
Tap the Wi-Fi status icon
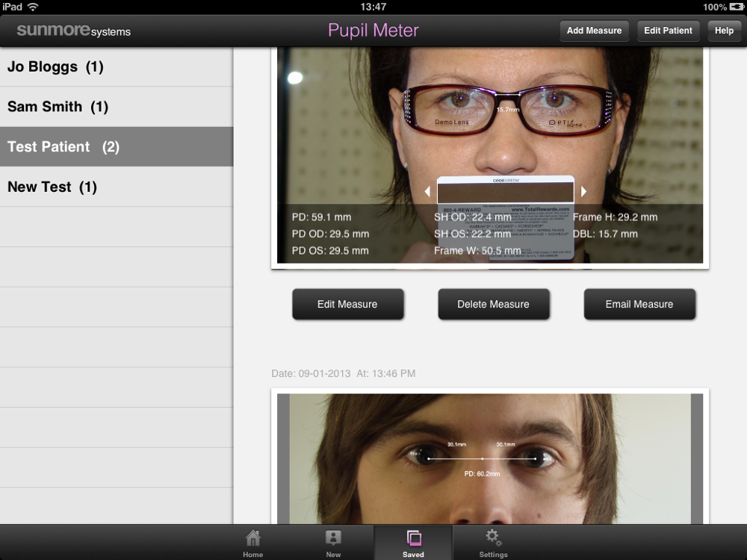(x=33, y=7)
